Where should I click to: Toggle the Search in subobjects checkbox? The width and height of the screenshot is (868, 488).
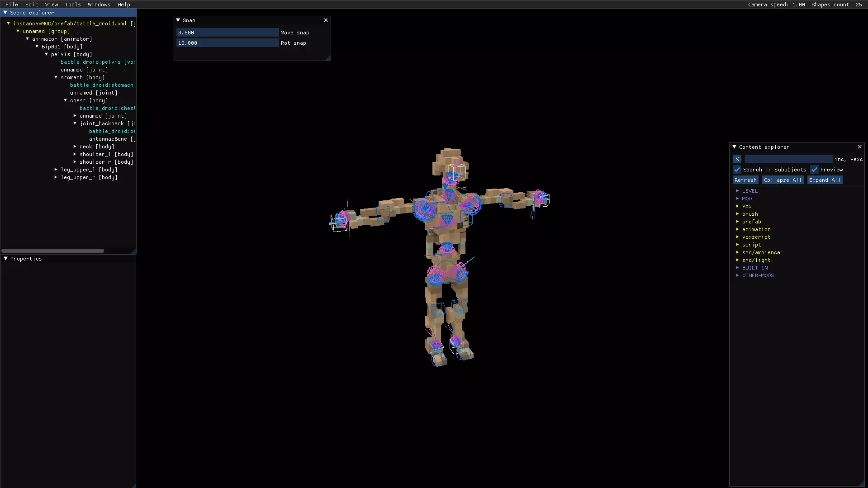737,170
